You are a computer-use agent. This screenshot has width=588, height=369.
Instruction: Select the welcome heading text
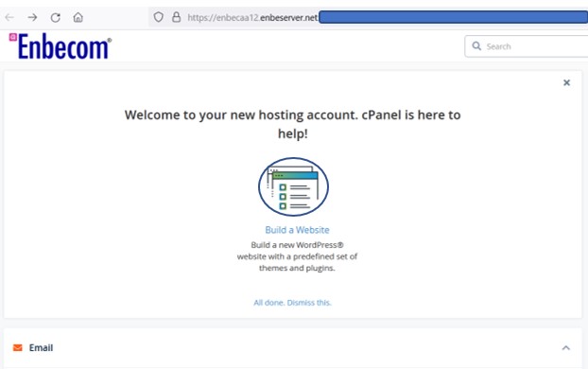click(x=292, y=124)
